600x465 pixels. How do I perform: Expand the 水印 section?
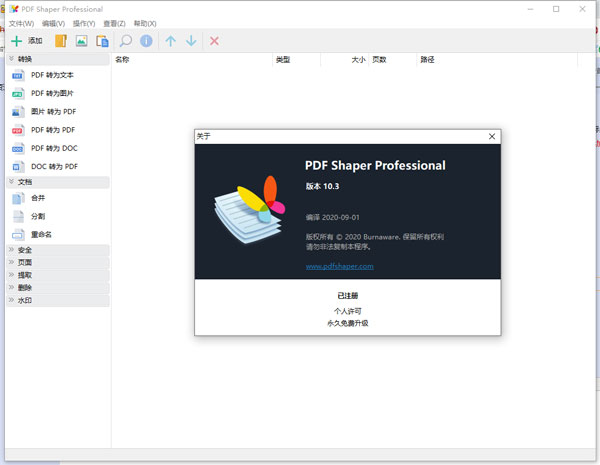pos(58,300)
